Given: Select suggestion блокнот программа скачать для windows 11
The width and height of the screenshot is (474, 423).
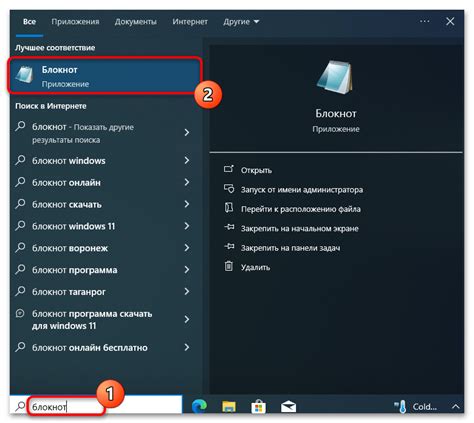Looking at the screenshot, I should (x=92, y=320).
